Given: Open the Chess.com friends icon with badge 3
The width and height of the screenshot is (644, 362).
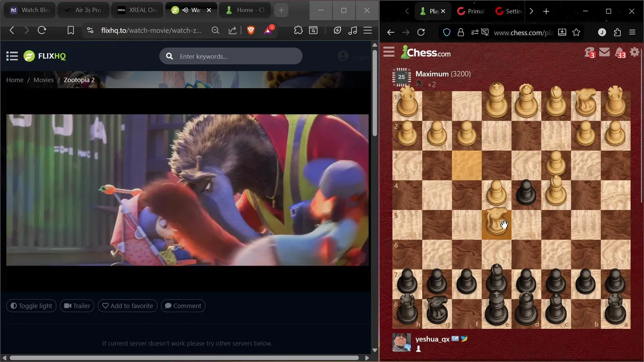Looking at the screenshot, I should tap(590, 52).
